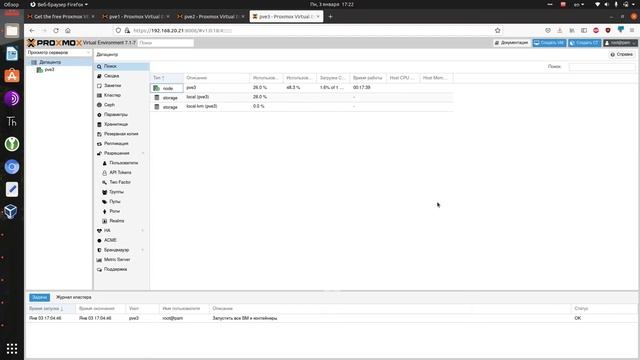The height and width of the screenshot is (360, 640).
Task: Expand the Брандмауэр firewall submenu arrow
Action: [143, 250]
